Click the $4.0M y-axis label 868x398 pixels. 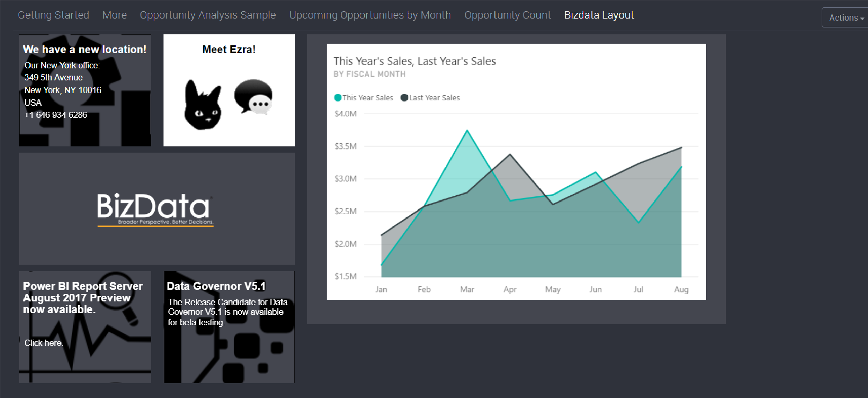(346, 114)
